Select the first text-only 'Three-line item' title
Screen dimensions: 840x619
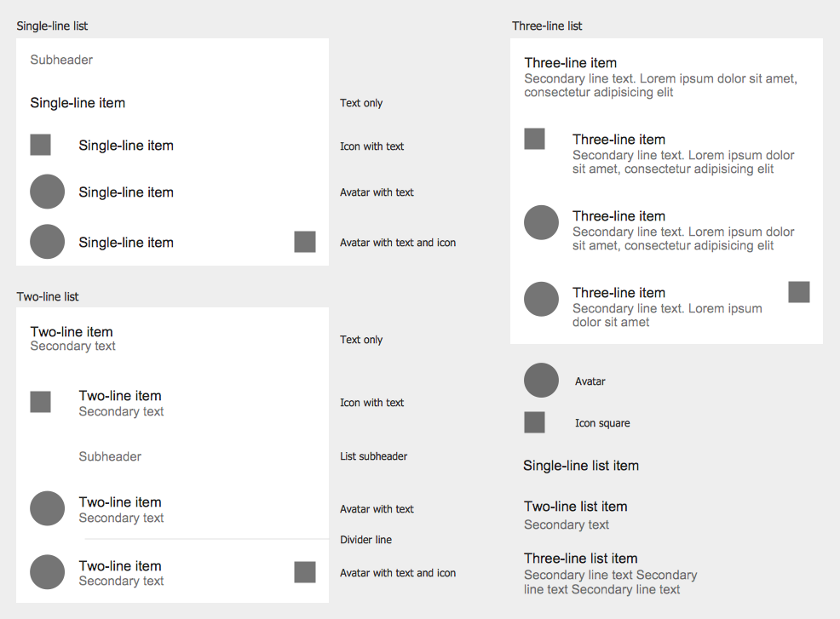point(571,63)
